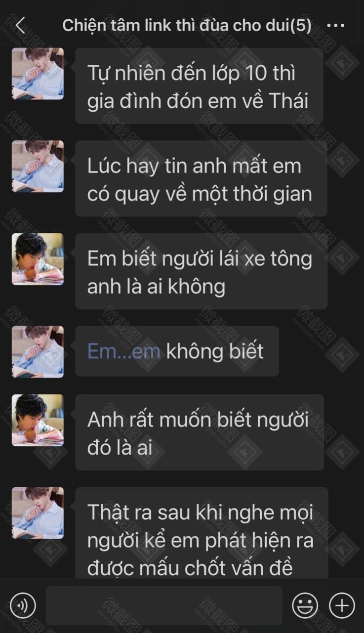Open group title 'Chiện tâm link thì đùa cho dui(5)'
This screenshot has width=364, height=633.
(x=187, y=26)
